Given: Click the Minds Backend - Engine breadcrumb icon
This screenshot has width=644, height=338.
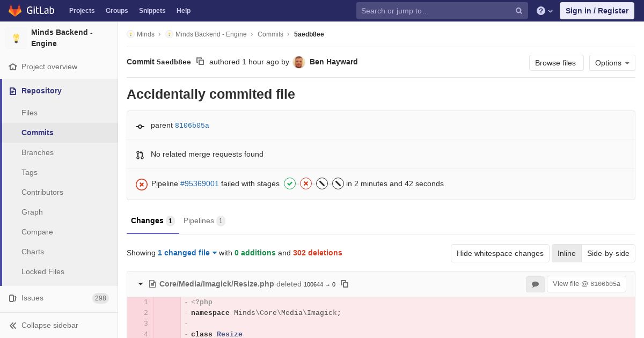Looking at the screenshot, I should click(x=169, y=34).
